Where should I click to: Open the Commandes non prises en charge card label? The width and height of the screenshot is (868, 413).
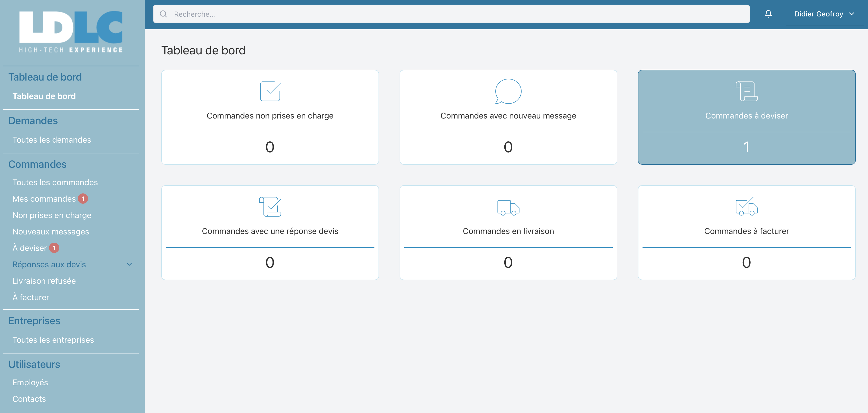(x=270, y=116)
